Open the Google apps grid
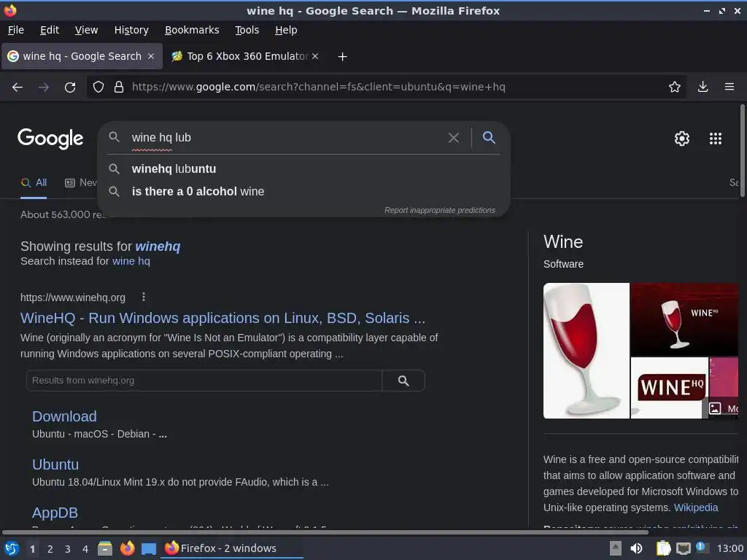747x560 pixels. (716, 138)
